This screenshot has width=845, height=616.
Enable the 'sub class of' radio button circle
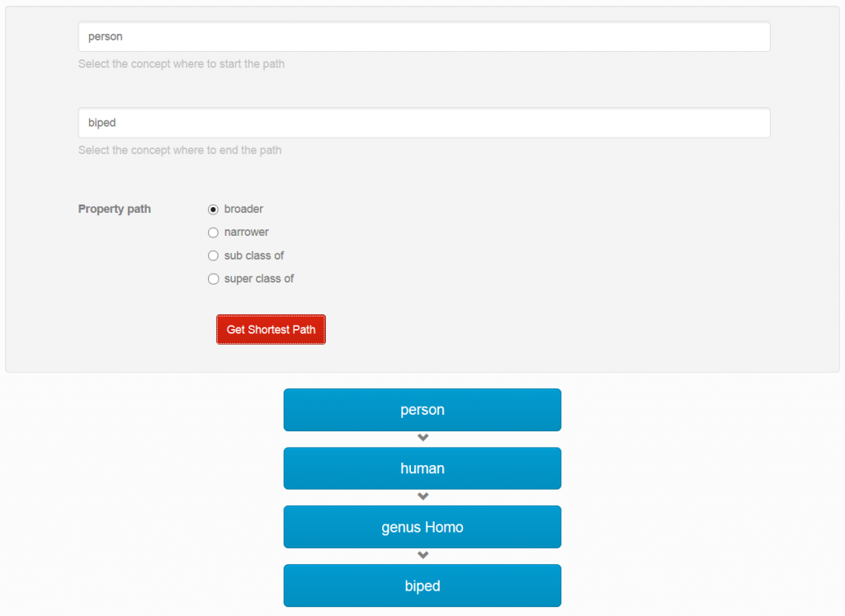tap(213, 256)
